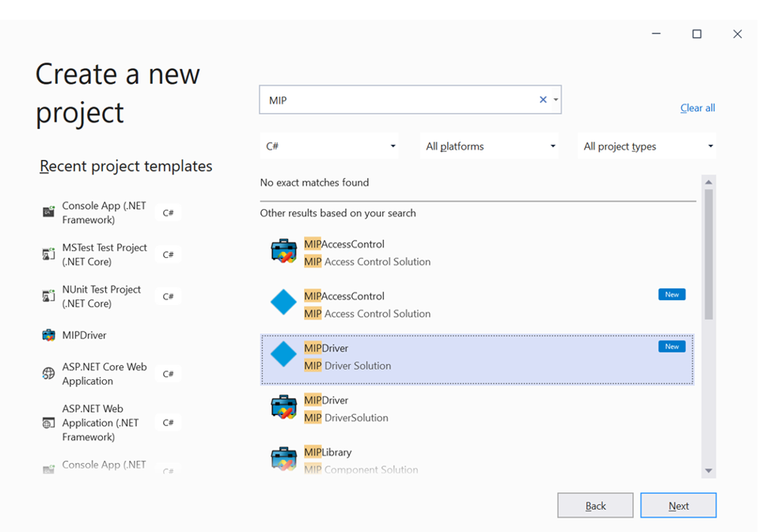Image resolution: width=759 pixels, height=532 pixels.
Task: Click the results list scrollbar thumb
Action: 708,254
